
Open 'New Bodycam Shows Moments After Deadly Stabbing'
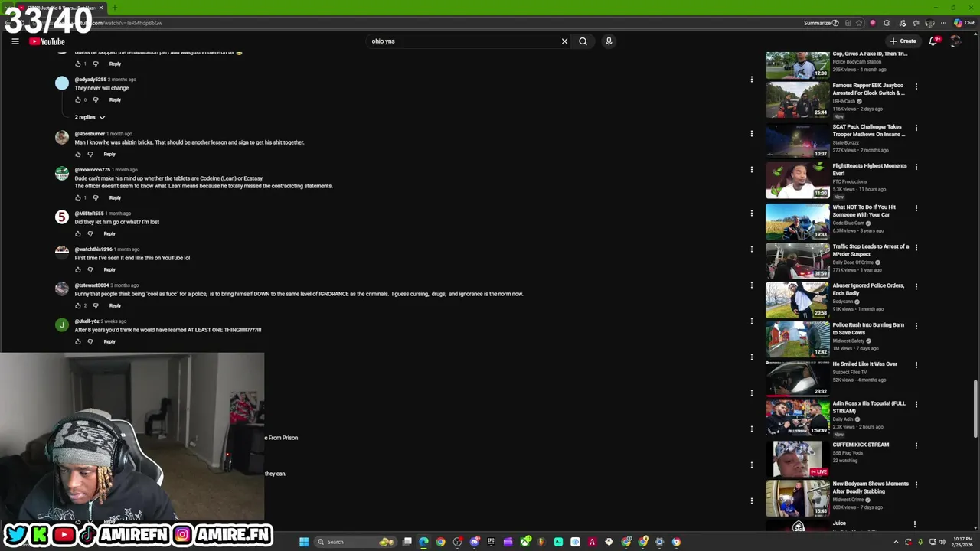(871, 487)
